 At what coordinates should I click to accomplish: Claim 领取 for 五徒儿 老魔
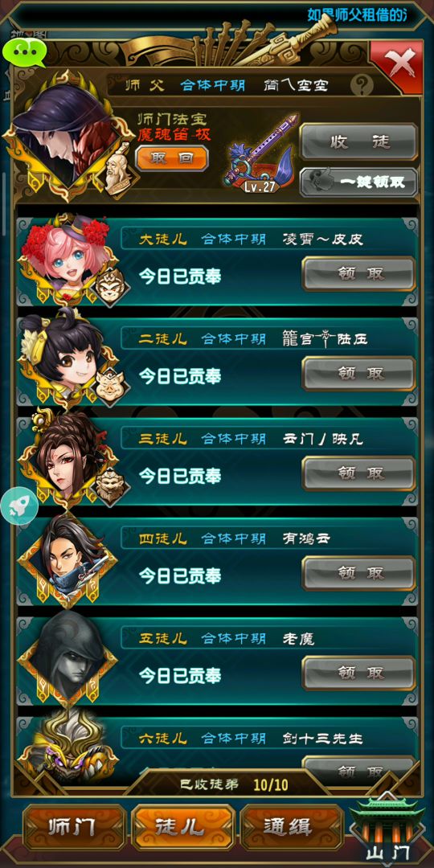[358, 673]
